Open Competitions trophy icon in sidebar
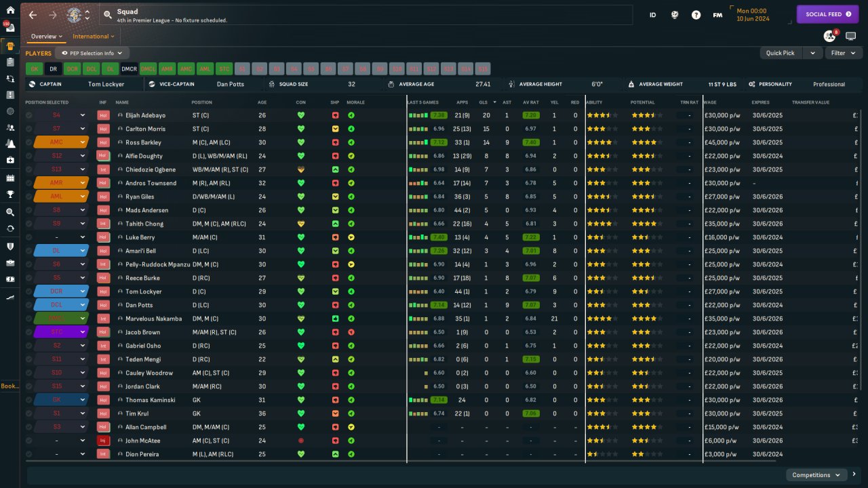 click(9, 194)
